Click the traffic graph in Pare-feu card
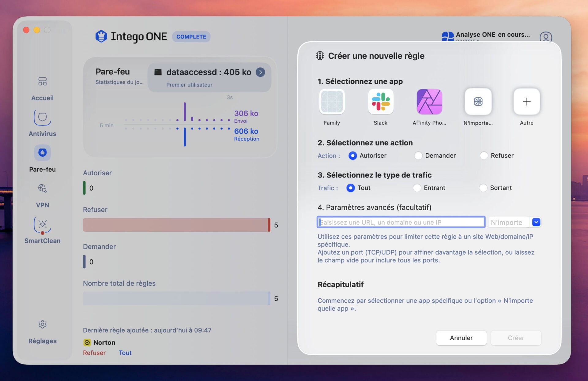588x381 pixels. (178, 124)
